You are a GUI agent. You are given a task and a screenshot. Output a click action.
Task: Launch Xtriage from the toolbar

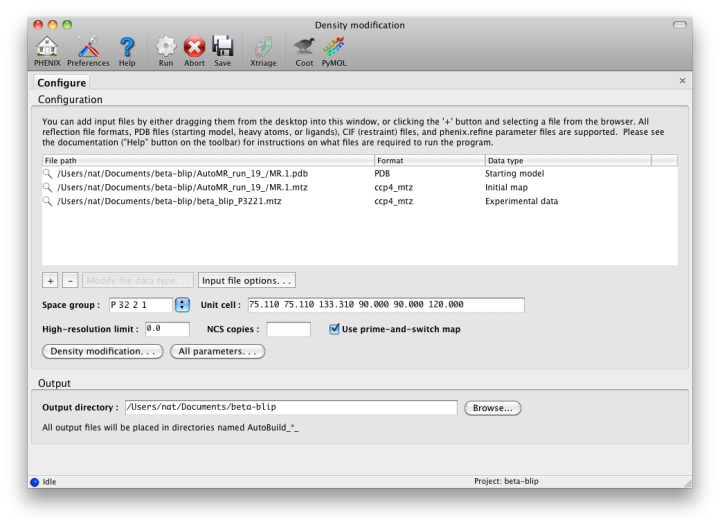point(263,47)
